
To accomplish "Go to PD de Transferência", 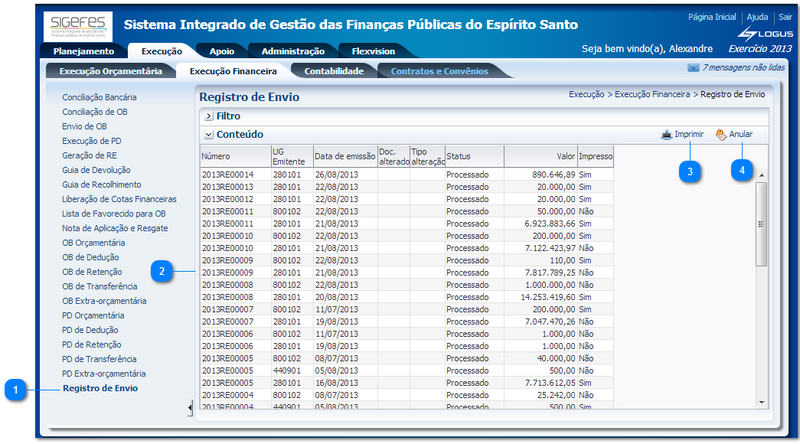I will point(99,359).
